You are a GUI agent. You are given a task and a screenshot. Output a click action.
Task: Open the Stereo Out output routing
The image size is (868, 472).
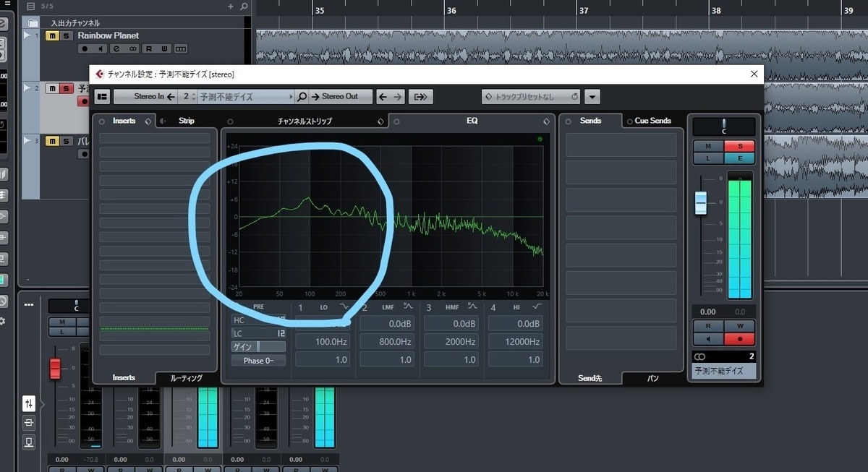point(340,96)
